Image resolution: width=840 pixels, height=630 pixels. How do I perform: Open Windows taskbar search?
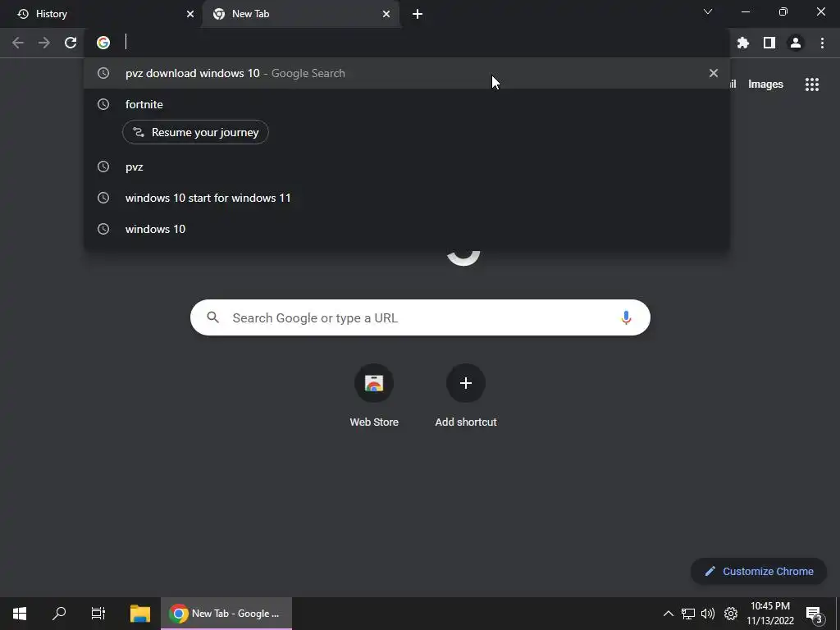point(59,614)
